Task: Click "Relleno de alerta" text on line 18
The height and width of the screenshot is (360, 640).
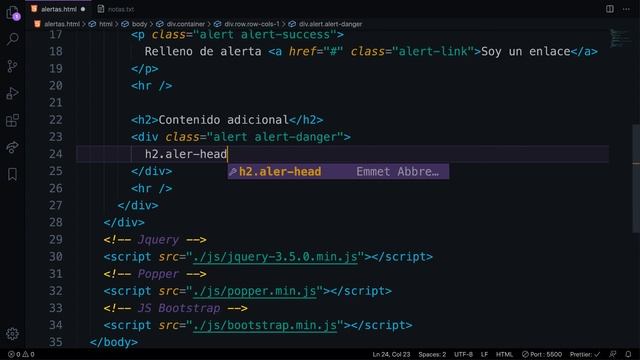Action: [203, 51]
